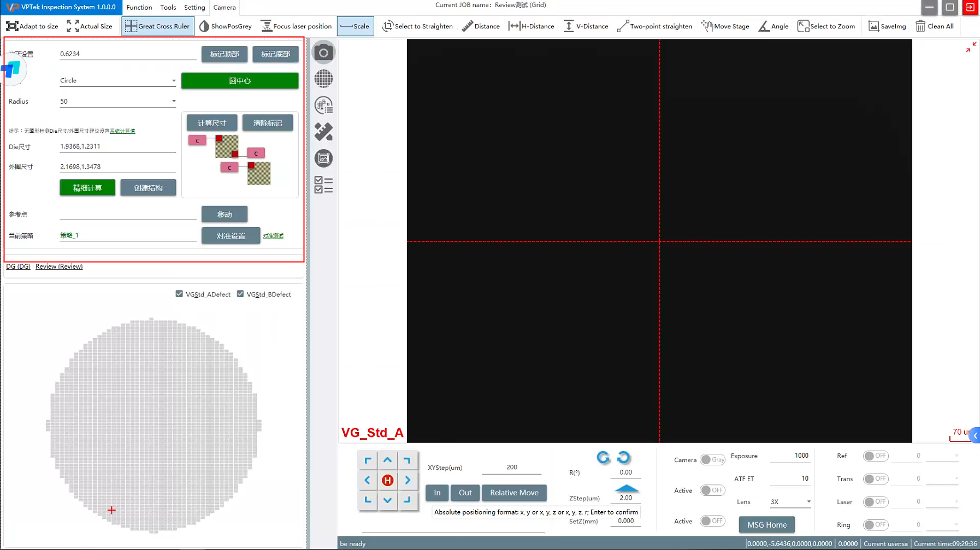The height and width of the screenshot is (550, 980).
Task: Open the checklist icon in sidebar
Action: click(323, 185)
